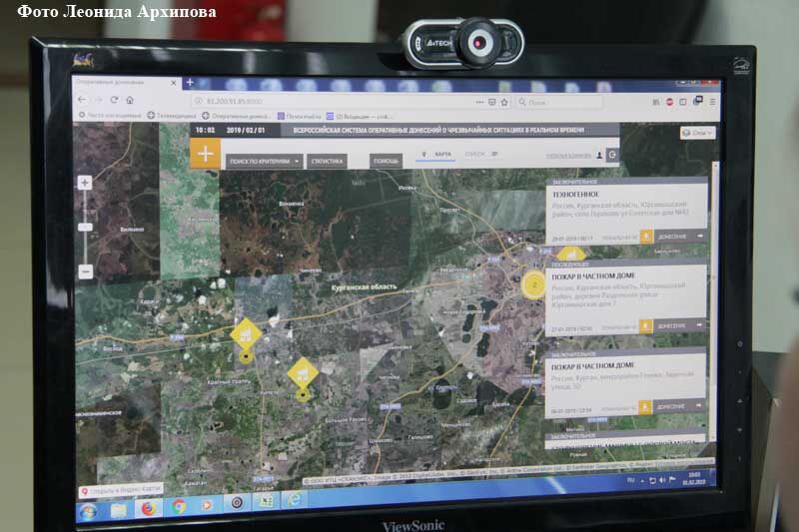The width and height of the screenshot is (799, 532).
Task: Click the Помощь button
Action: [386, 160]
